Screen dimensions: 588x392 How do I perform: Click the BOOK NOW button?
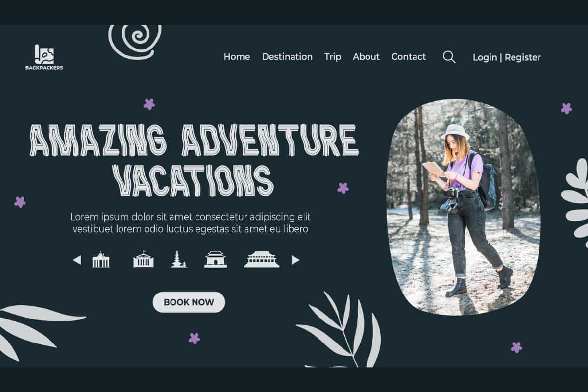189,302
